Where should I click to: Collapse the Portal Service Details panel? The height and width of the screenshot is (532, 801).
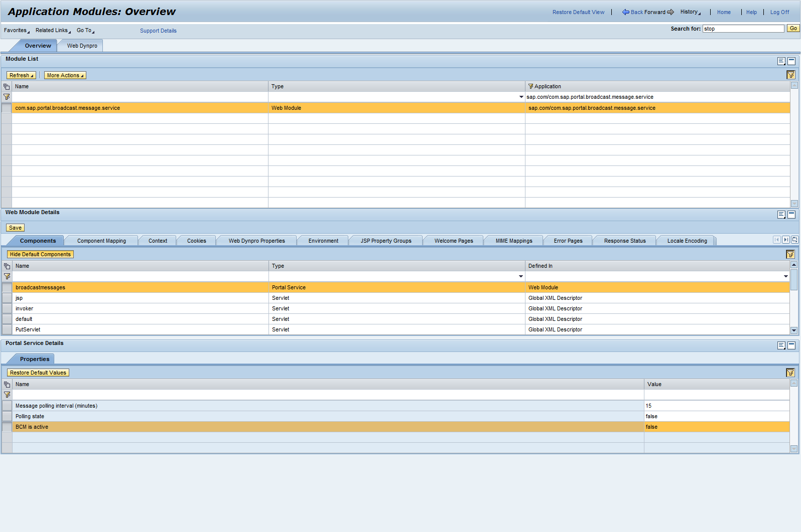(x=791, y=345)
